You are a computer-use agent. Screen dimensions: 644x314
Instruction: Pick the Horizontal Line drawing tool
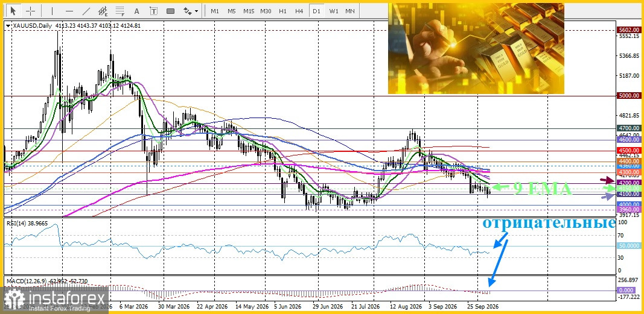tap(69, 11)
